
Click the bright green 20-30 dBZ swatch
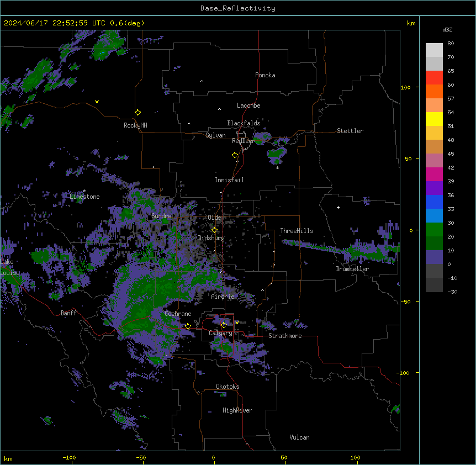pyautogui.click(x=434, y=230)
